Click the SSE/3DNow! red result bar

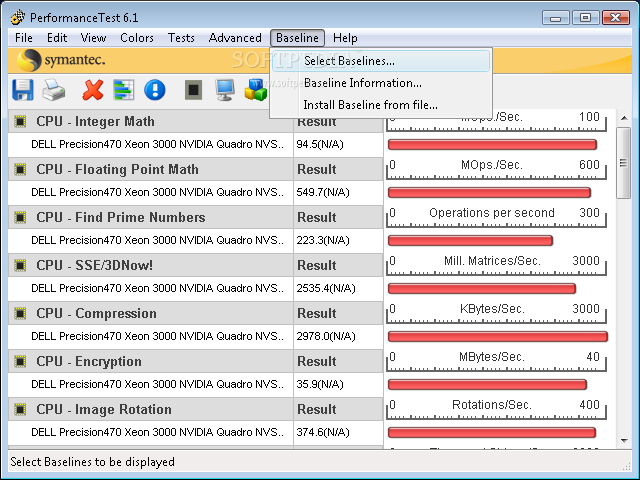(482, 289)
